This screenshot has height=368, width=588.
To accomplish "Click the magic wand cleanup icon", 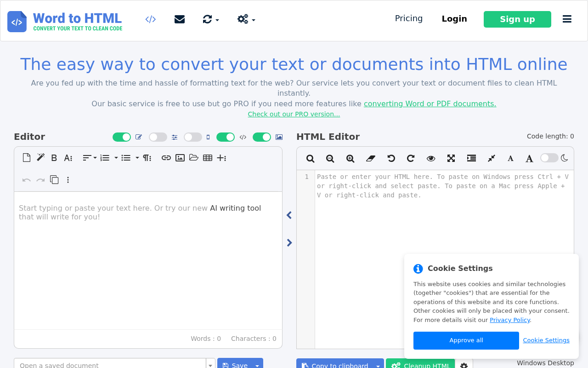I will [x=40, y=158].
